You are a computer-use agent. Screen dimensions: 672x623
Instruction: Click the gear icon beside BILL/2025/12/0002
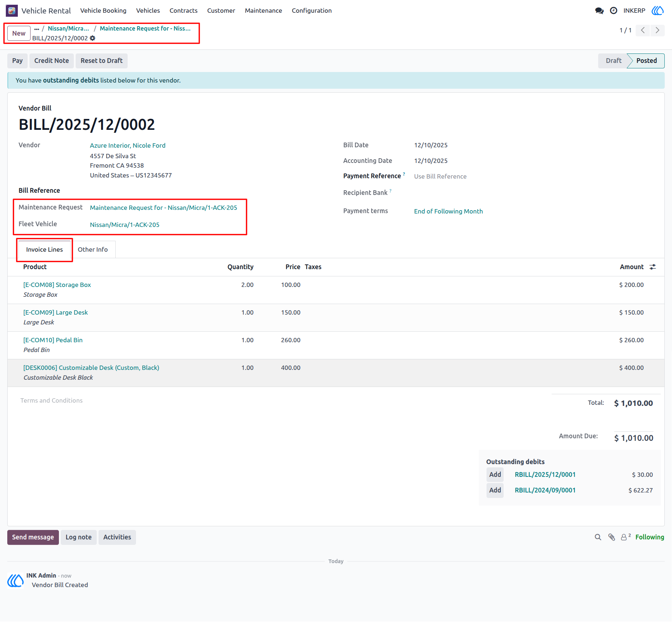[93, 38]
